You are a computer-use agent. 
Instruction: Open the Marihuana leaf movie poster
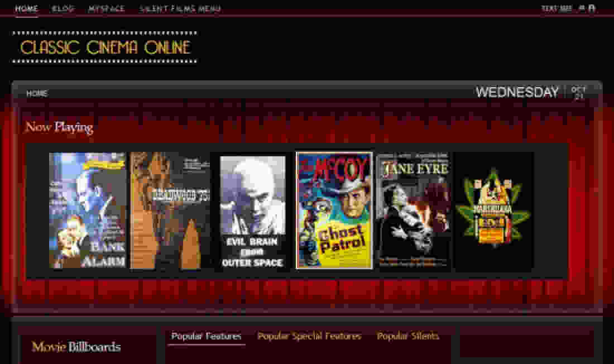pos(494,212)
